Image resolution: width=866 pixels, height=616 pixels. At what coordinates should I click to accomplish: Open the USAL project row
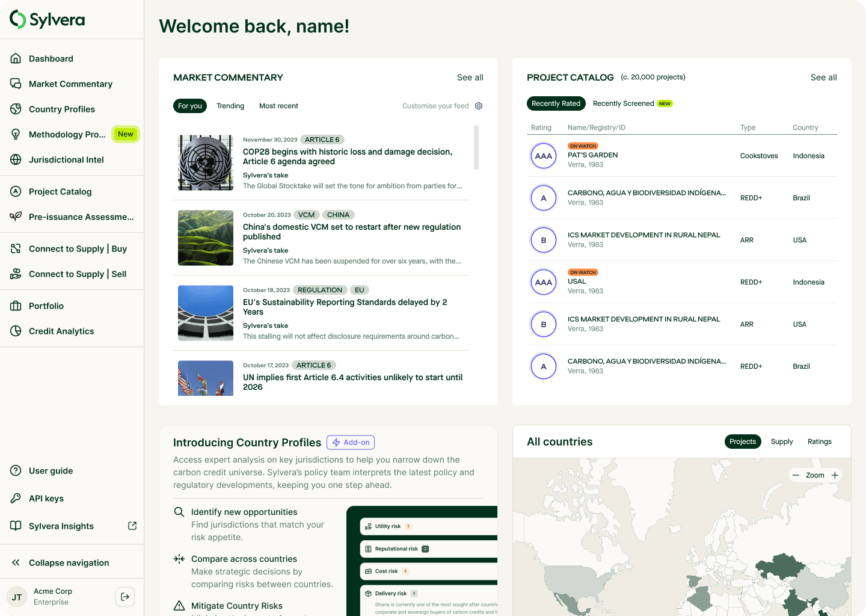click(x=682, y=282)
